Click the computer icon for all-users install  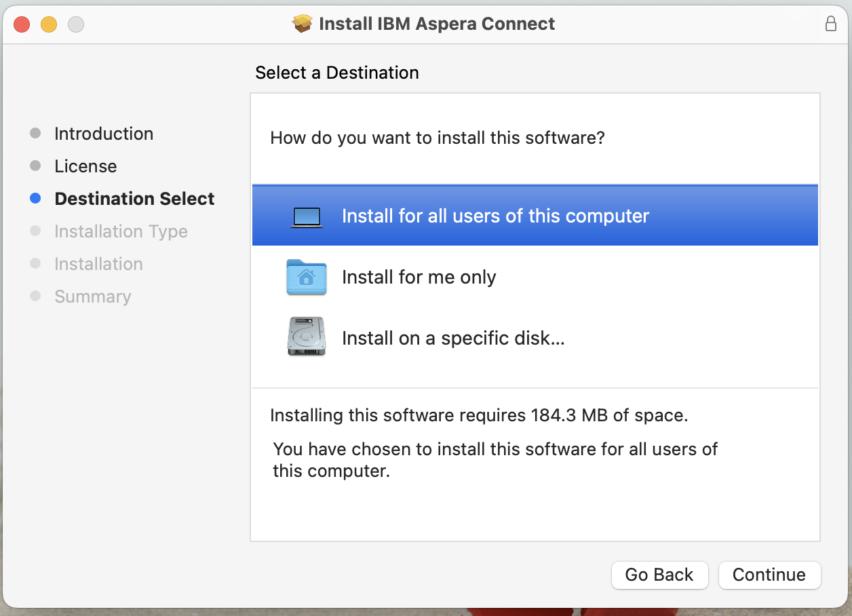(307, 215)
